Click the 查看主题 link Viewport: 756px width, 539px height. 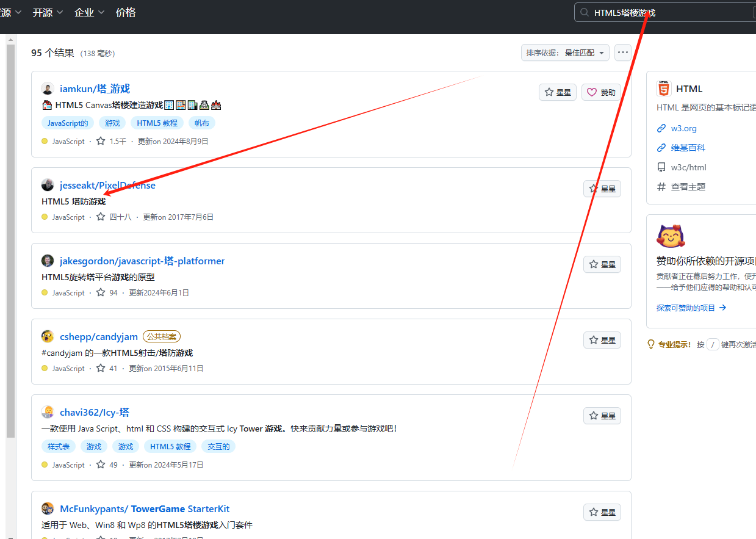(688, 187)
